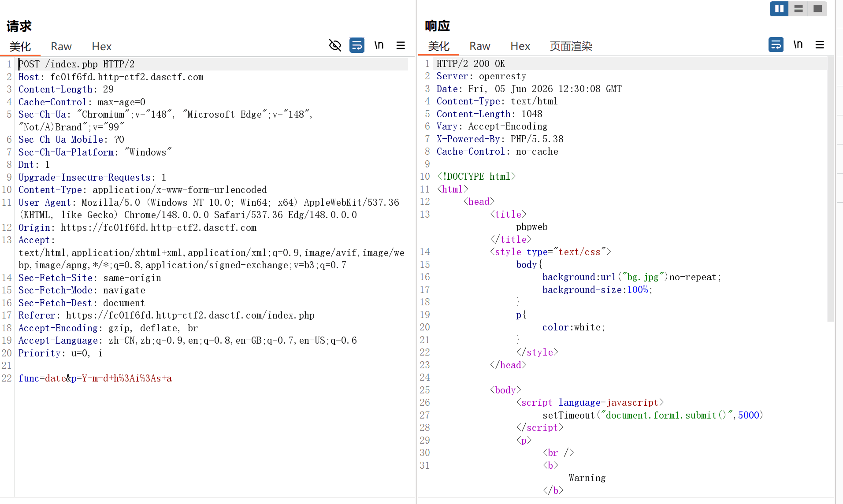The height and width of the screenshot is (504, 843).
Task: Click the Sec-Ch-Ua-Platform "Windows" header
Action: pyautogui.click(x=95, y=152)
